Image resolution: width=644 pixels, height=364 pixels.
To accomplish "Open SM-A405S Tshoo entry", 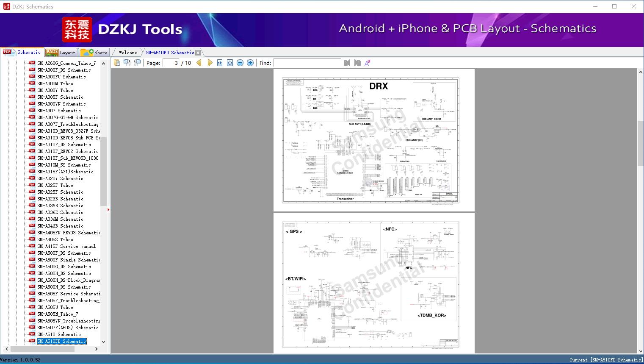I will 55,239.
